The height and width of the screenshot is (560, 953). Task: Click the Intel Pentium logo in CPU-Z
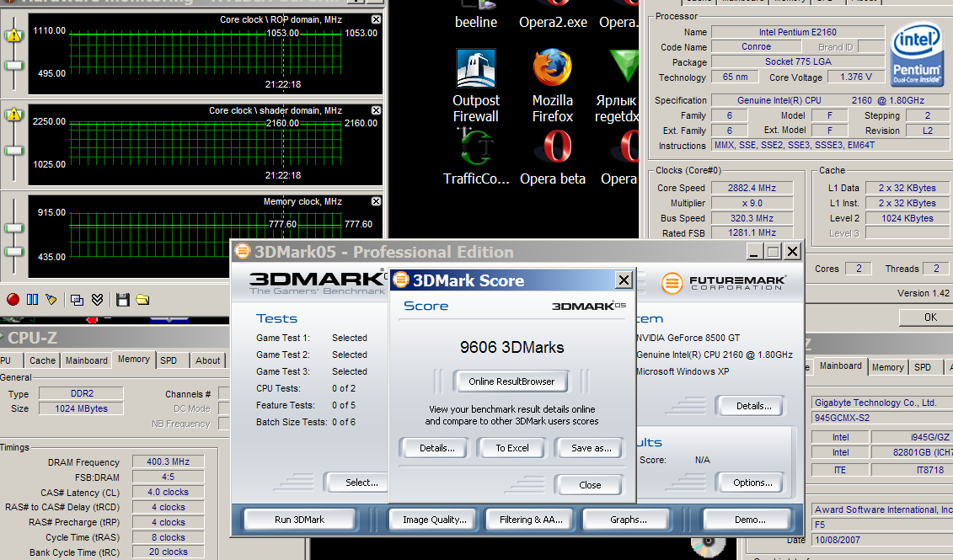(x=916, y=55)
